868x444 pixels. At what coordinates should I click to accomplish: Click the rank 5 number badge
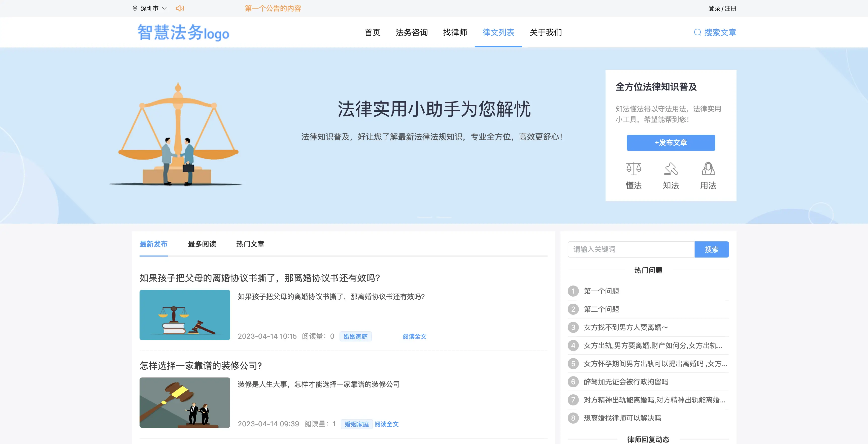[x=573, y=363]
